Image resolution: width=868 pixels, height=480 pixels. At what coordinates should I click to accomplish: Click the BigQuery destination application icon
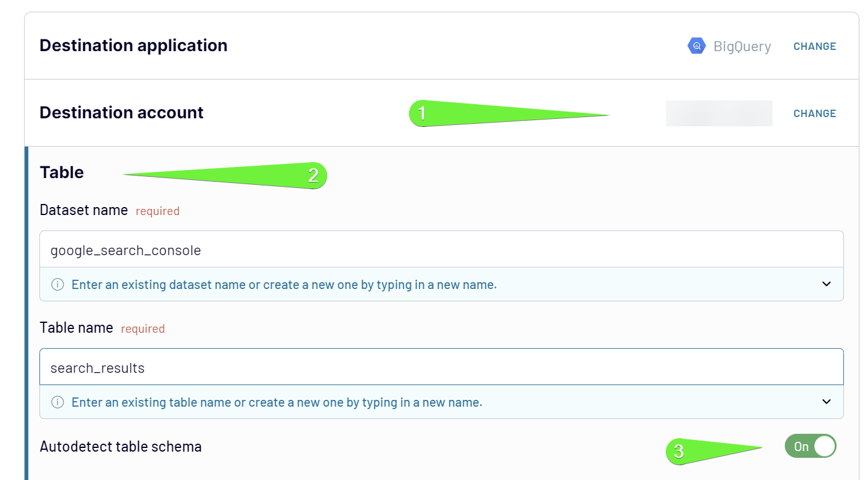(696, 46)
